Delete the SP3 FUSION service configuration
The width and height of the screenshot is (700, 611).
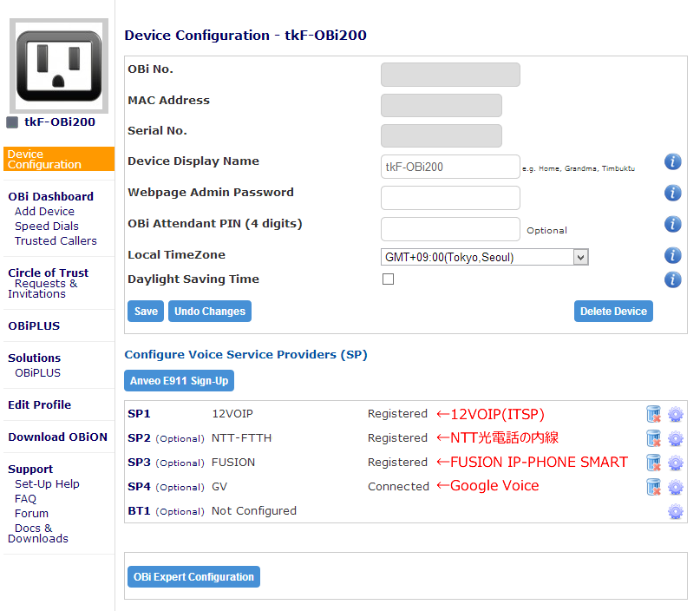(x=653, y=463)
